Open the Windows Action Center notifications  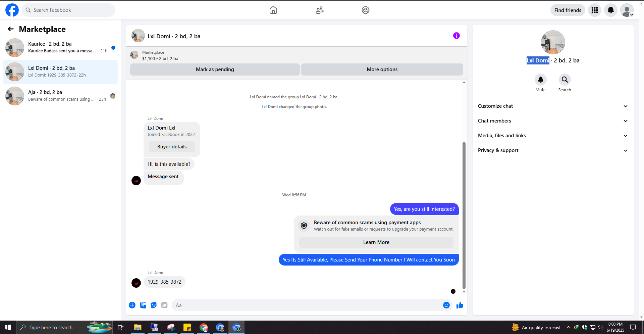coord(633,327)
